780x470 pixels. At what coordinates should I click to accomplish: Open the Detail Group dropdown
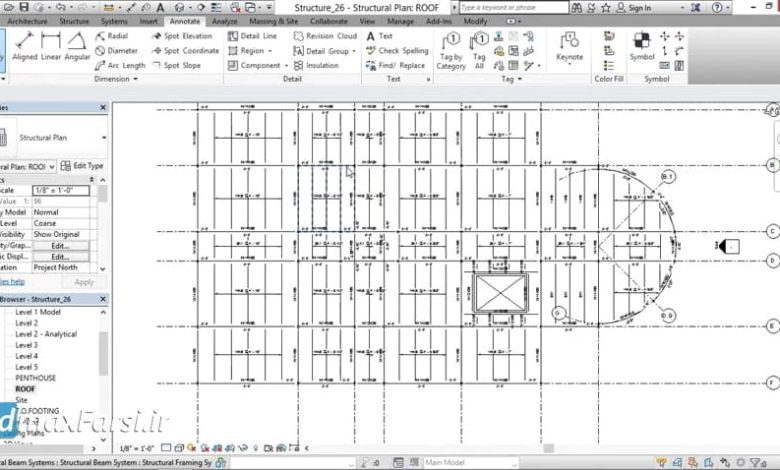click(x=354, y=51)
